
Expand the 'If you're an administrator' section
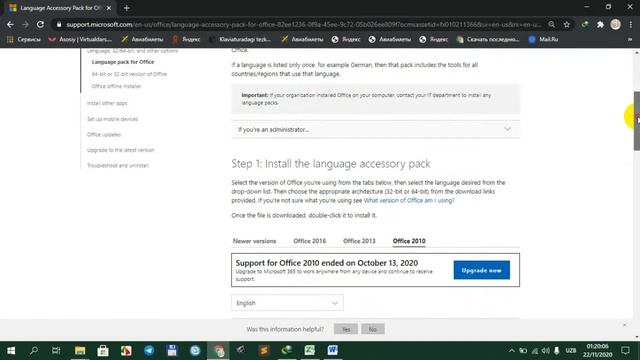click(x=376, y=129)
